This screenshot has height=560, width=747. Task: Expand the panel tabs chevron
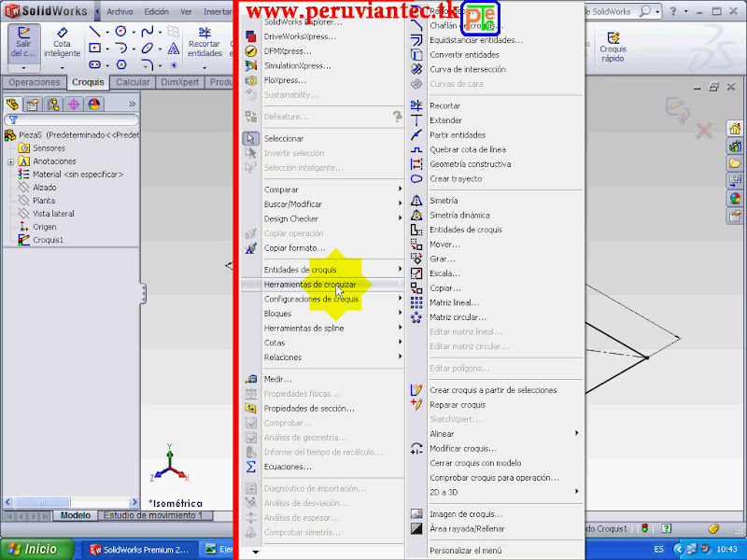pyautogui.click(x=132, y=104)
